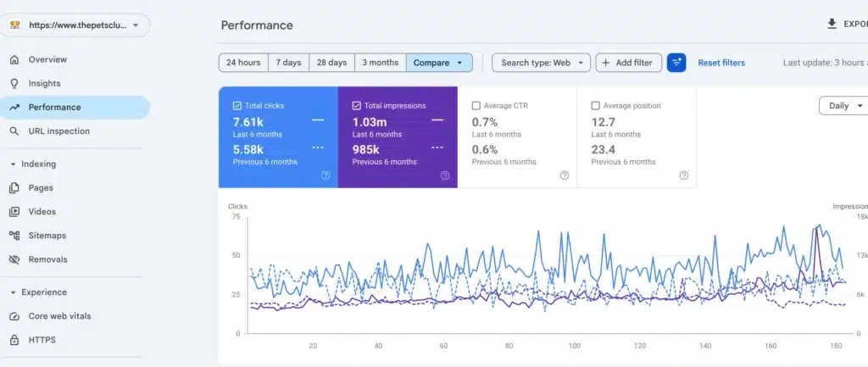The width and height of the screenshot is (868, 367).
Task: Select the 3 months range tab
Action: click(381, 63)
